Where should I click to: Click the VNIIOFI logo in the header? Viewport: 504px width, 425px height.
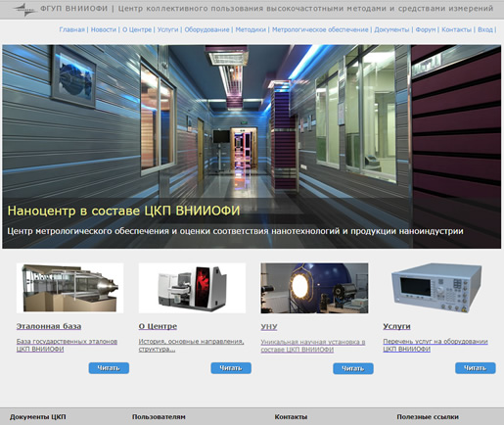[25, 9]
